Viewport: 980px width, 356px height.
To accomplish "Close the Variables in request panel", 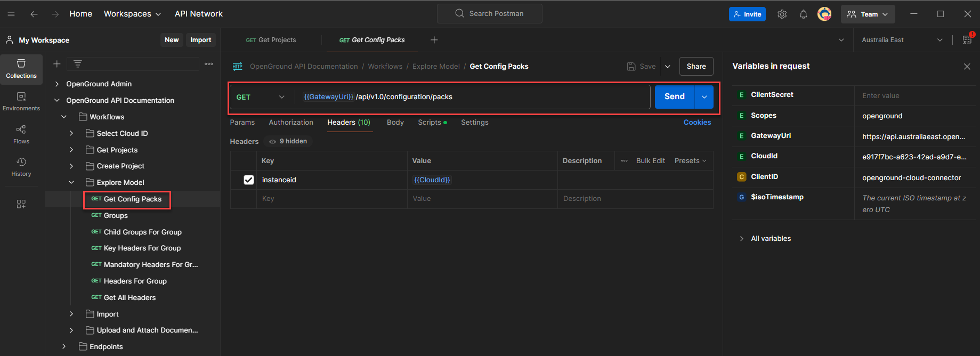I will 967,67.
